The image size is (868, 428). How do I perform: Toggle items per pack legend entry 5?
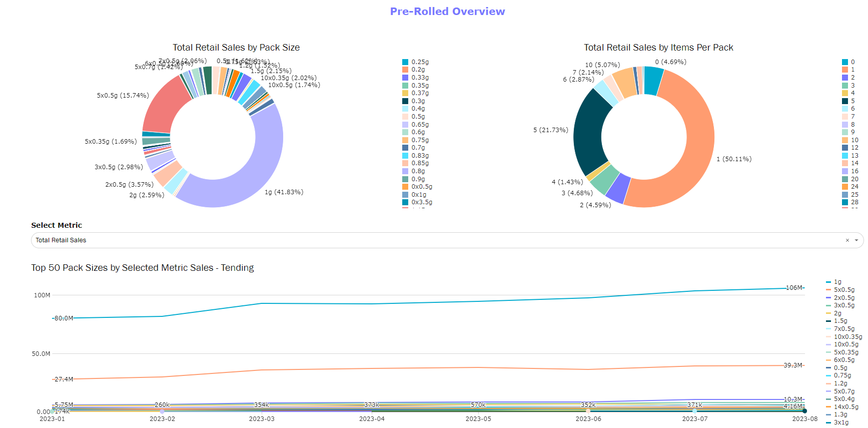pos(852,101)
